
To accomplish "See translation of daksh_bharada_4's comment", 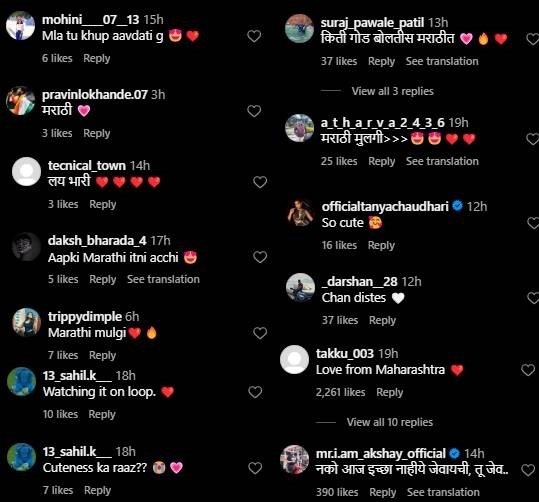I will (x=163, y=279).
